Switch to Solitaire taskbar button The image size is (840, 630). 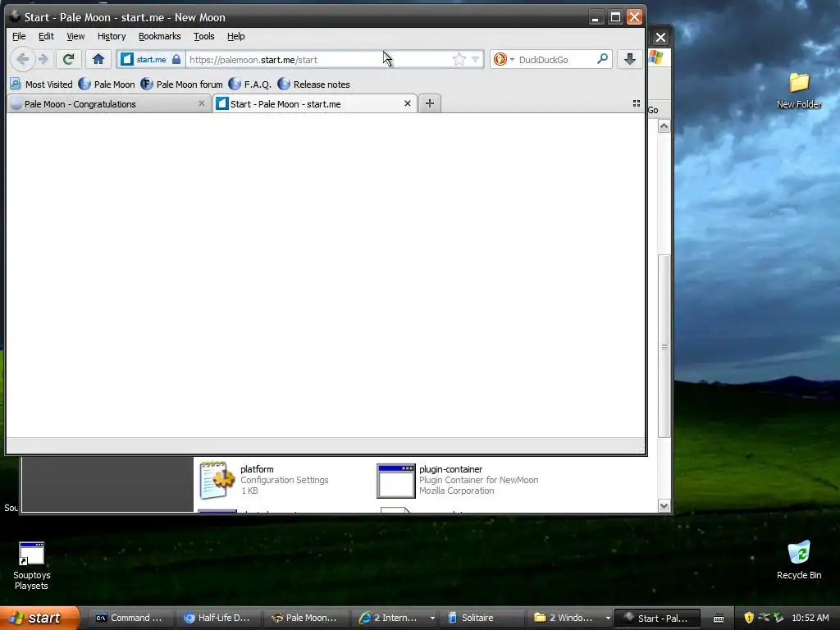coord(481,618)
